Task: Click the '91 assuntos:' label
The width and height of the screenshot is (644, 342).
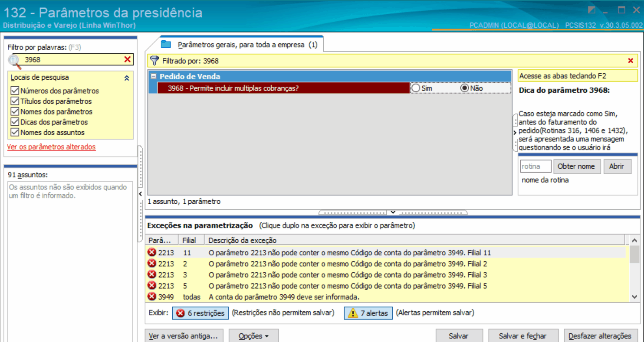Action: (x=28, y=175)
